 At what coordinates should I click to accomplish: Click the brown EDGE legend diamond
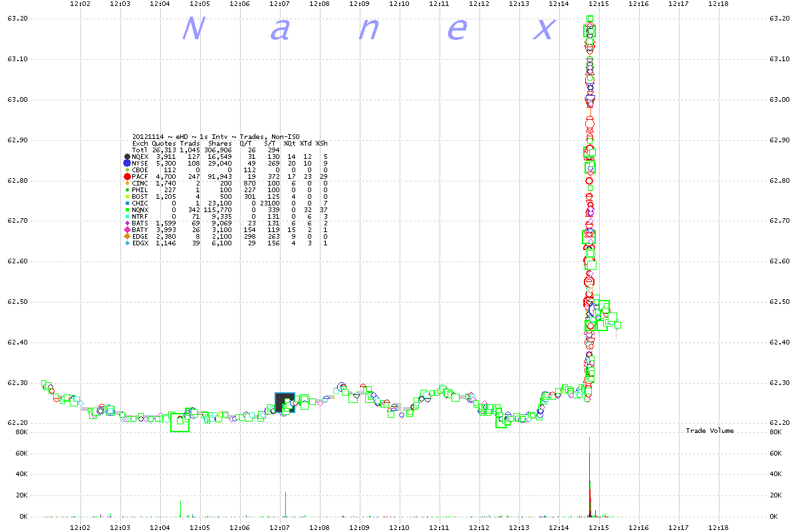click(x=126, y=236)
